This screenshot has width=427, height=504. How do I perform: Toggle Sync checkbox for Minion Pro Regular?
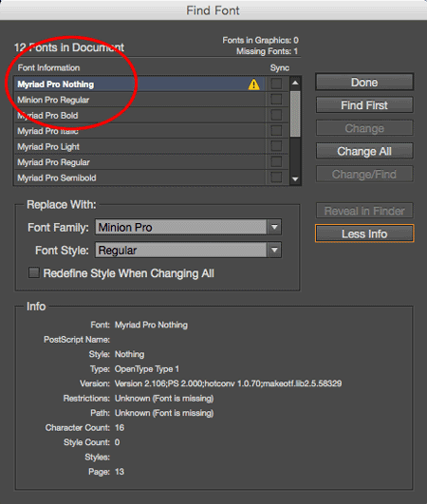point(276,100)
